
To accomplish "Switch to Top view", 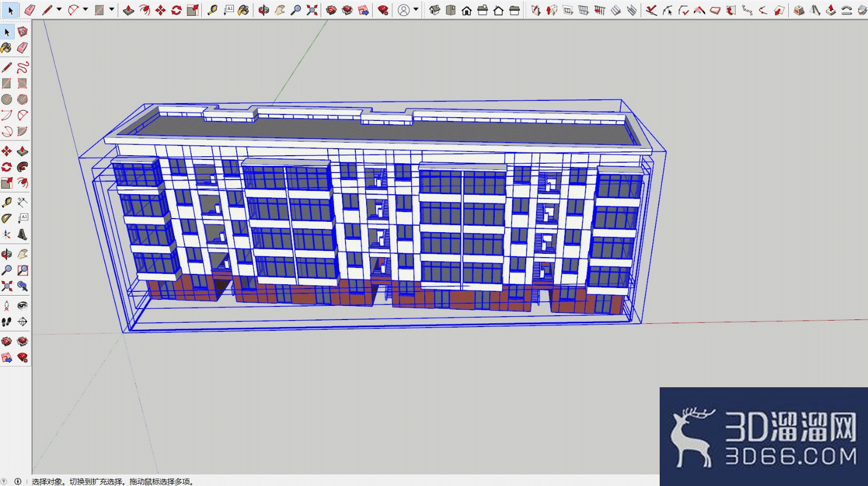I will 450,10.
